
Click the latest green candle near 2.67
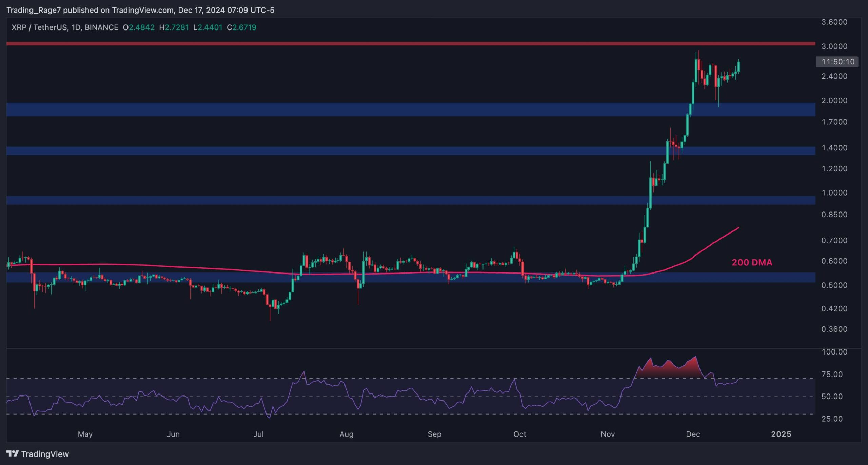point(738,67)
